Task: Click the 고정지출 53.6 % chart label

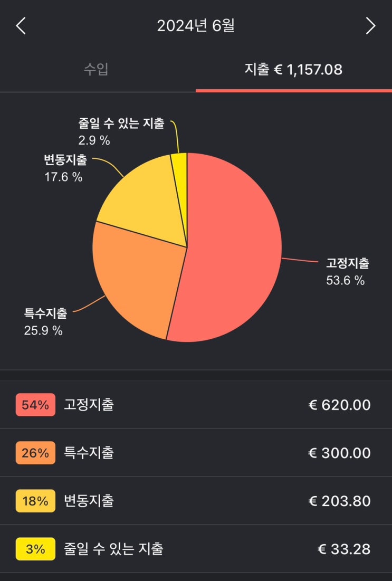Action: coord(347,271)
